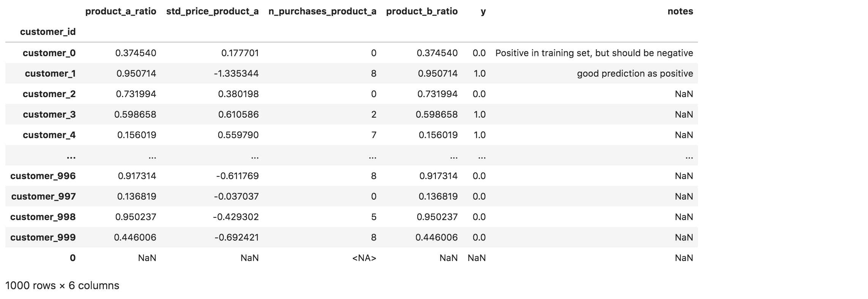The height and width of the screenshot is (299, 868).
Task: Select the 'Positive in training set' note cell
Action: click(594, 53)
